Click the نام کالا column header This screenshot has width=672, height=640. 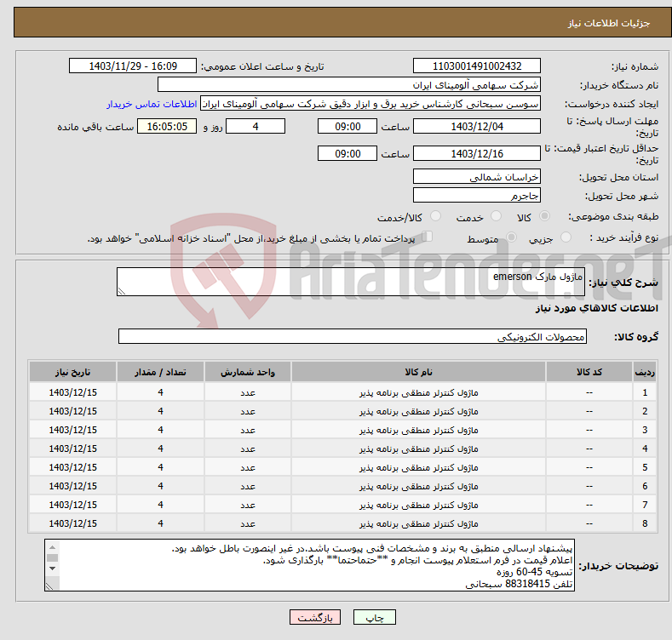(418, 372)
